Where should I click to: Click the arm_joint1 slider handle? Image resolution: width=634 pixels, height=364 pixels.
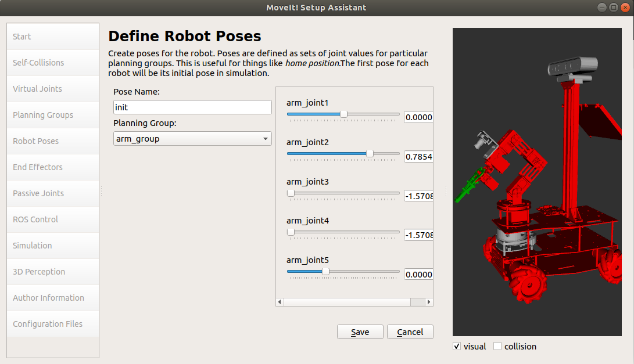coord(343,114)
